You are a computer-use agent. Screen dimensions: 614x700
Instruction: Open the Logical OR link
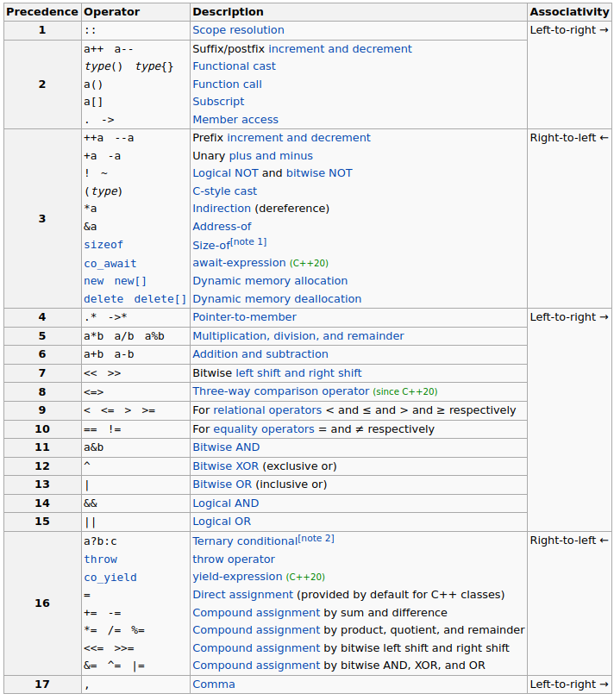tap(222, 522)
